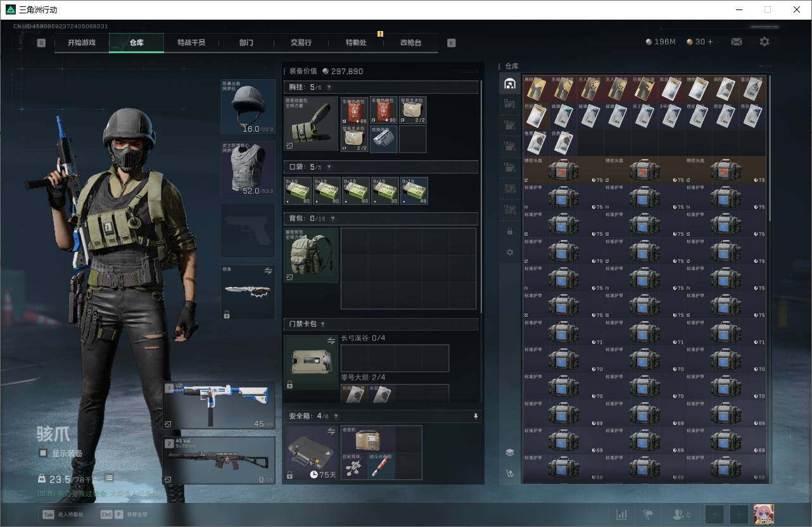812x527 pixels.
Task: Select the equipped helmet slot showing 16.0
Action: click(x=248, y=106)
